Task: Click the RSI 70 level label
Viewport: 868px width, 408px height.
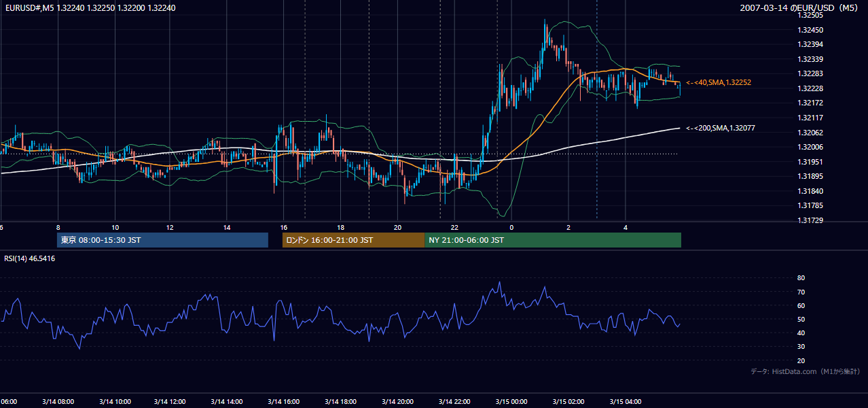Action: 801,292
